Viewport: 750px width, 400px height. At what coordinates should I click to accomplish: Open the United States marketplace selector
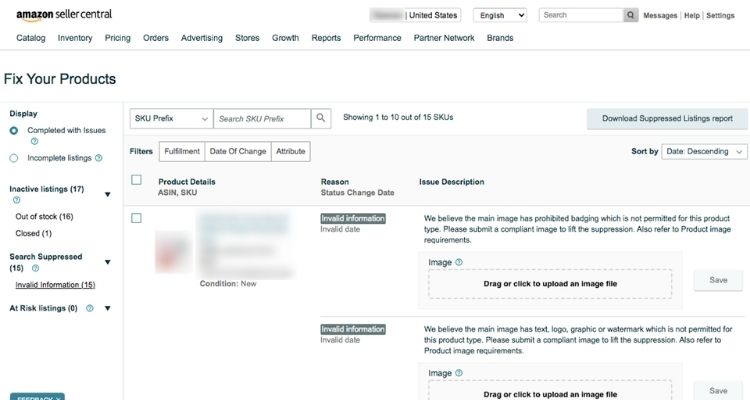415,15
